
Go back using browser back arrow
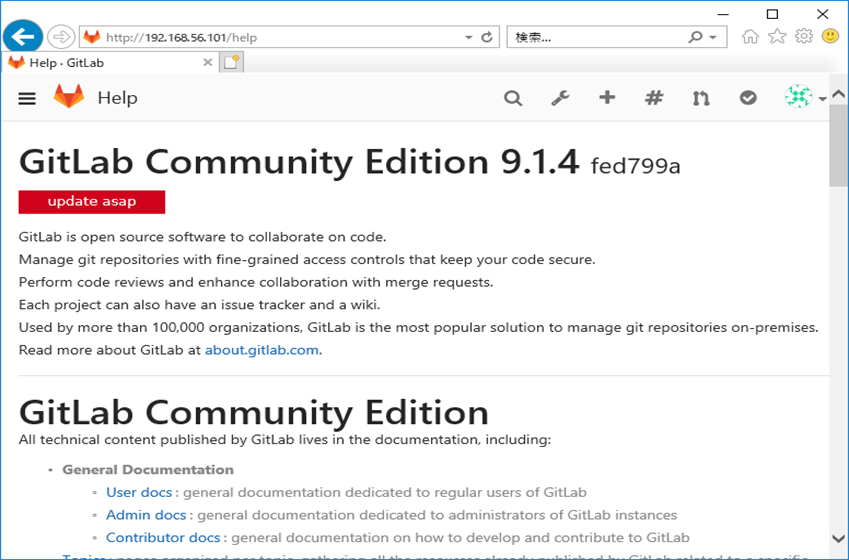point(23,37)
